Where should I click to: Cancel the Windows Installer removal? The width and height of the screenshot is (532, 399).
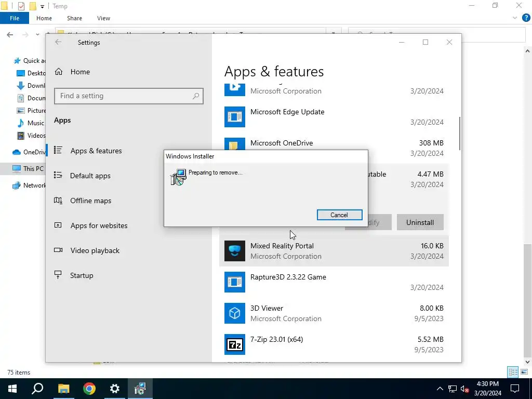339,215
